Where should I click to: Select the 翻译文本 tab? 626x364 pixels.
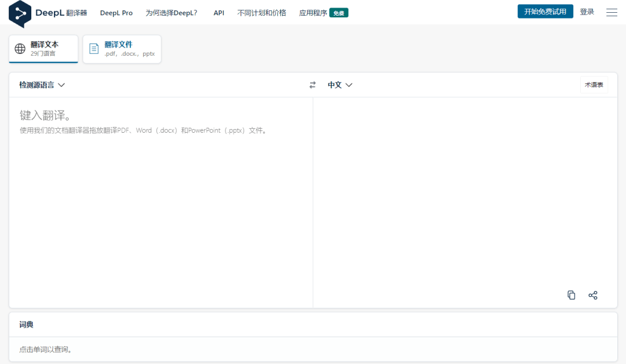point(43,49)
